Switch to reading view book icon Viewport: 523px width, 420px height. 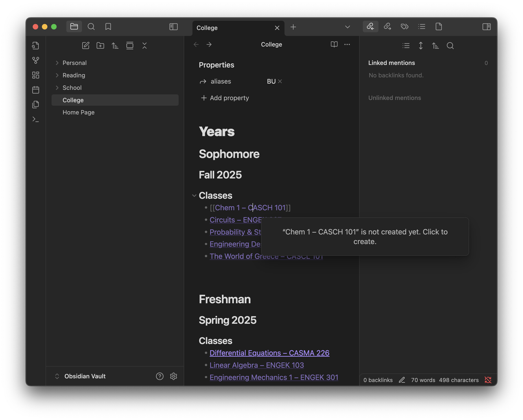tap(334, 44)
